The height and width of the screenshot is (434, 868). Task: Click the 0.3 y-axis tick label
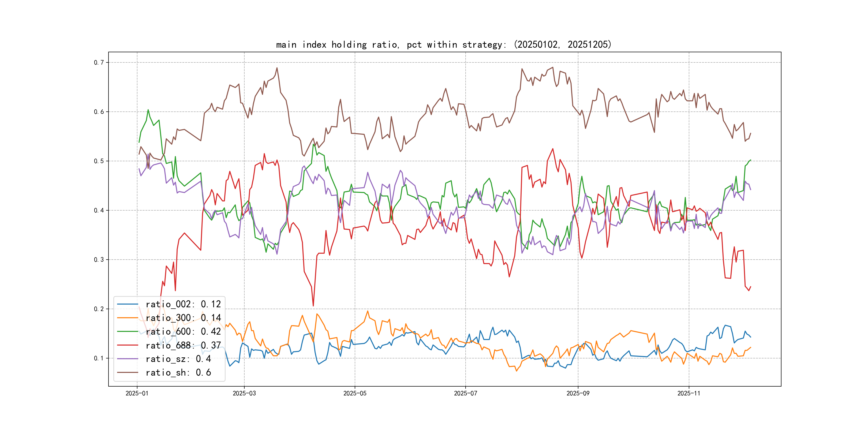click(99, 259)
